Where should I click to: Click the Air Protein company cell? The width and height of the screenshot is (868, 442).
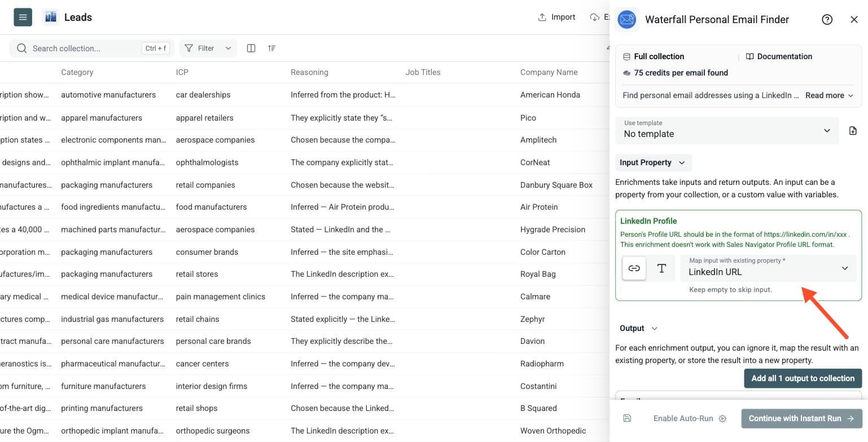coord(539,207)
